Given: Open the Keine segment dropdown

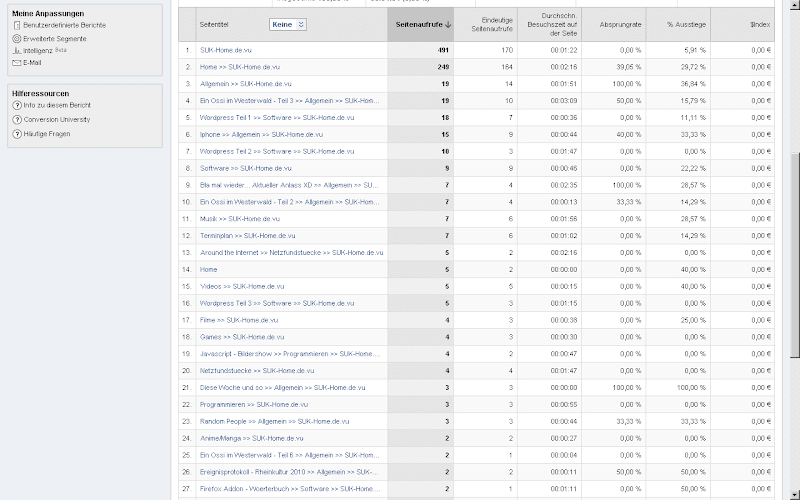Looking at the screenshot, I should tap(288, 23).
